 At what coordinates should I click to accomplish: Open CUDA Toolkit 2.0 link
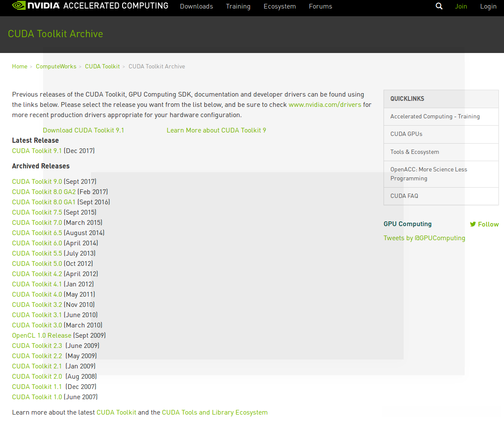[x=37, y=377]
